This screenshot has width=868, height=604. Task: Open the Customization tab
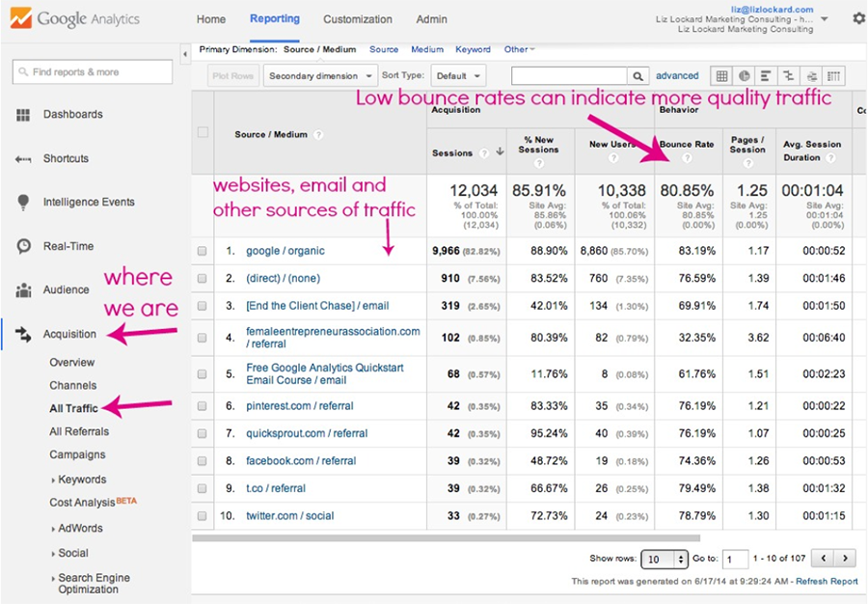click(358, 19)
